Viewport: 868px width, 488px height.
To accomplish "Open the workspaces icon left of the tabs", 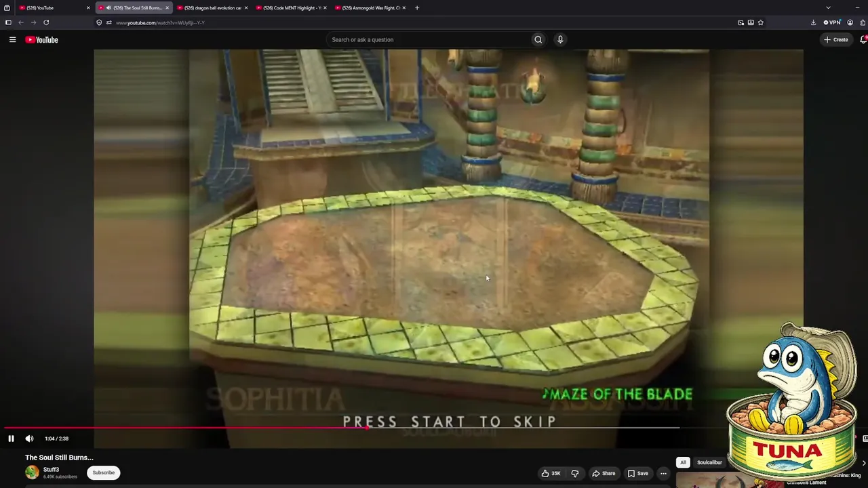I will (x=7, y=7).
